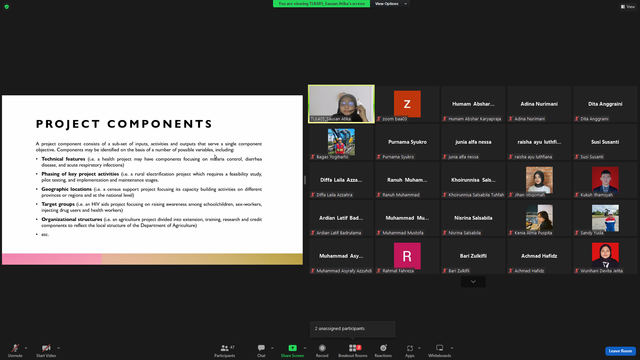Expand audio options arrow next to Unmute

click(x=26, y=348)
